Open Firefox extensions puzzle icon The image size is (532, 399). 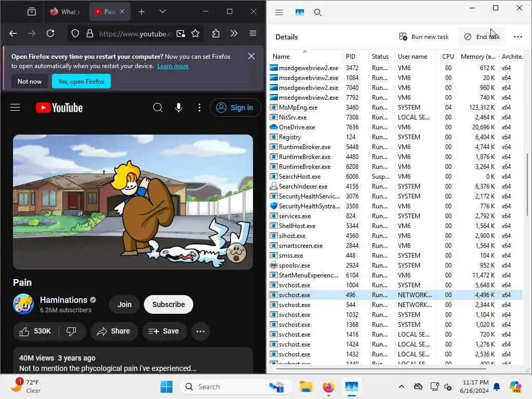(216, 33)
